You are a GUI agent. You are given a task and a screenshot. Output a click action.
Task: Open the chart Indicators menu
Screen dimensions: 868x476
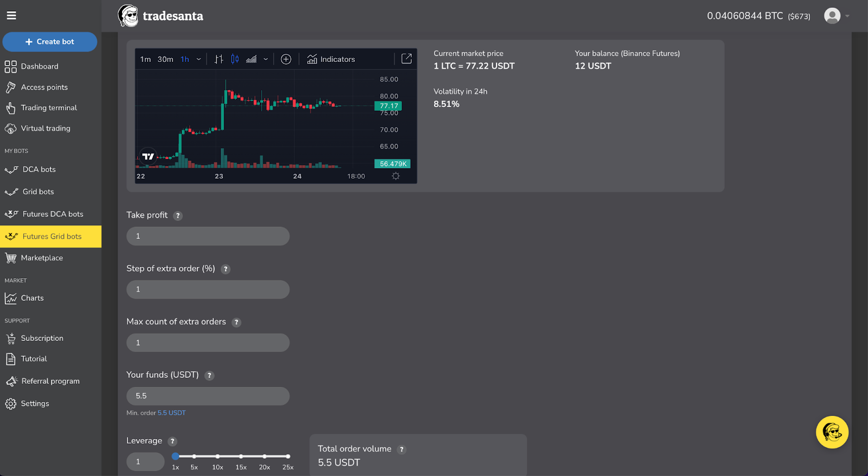coord(331,59)
